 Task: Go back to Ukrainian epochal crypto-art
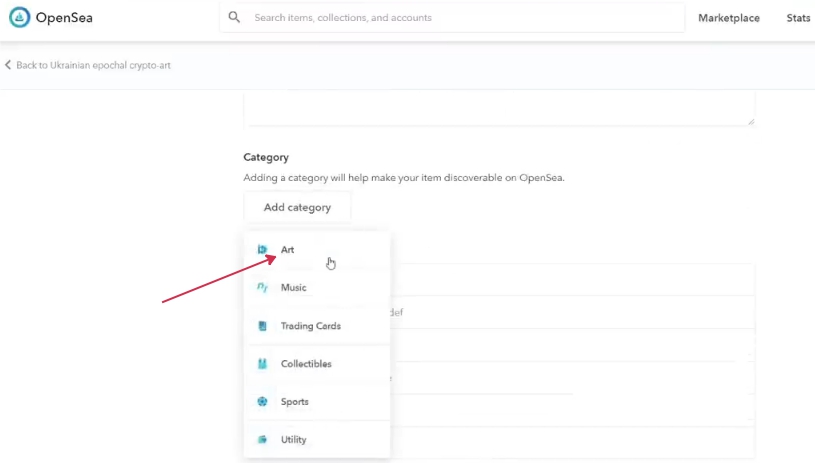[93, 65]
